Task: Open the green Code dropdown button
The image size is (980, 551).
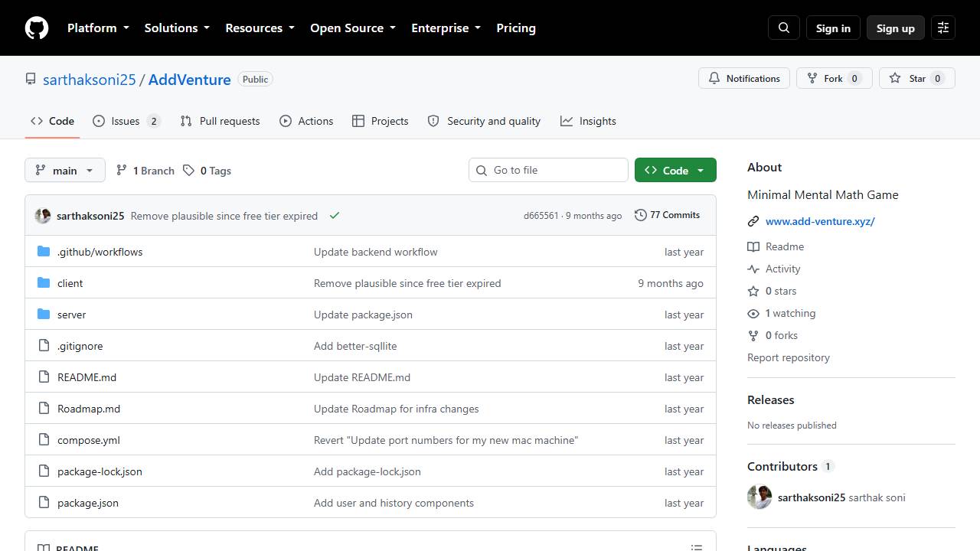Action: coord(675,170)
